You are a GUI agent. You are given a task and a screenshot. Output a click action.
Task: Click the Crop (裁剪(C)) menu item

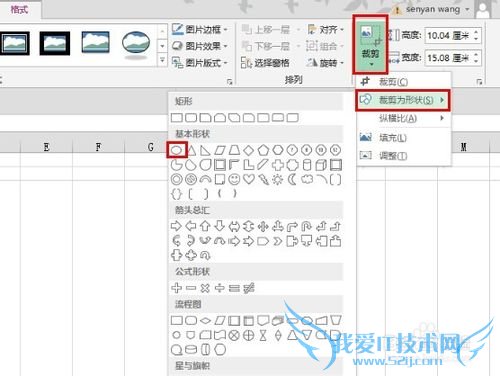click(404, 81)
